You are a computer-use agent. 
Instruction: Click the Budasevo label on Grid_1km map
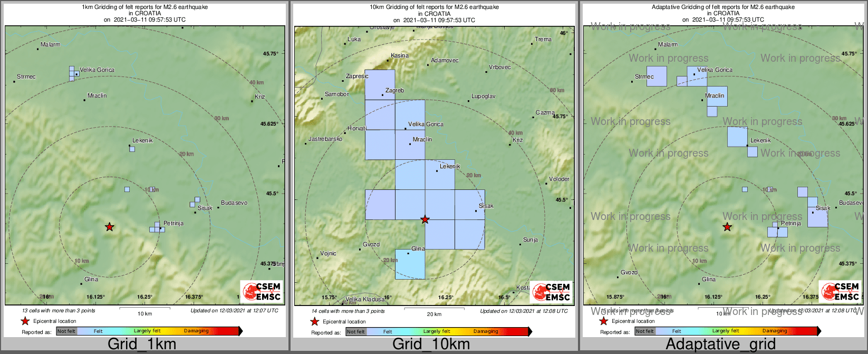(x=234, y=203)
